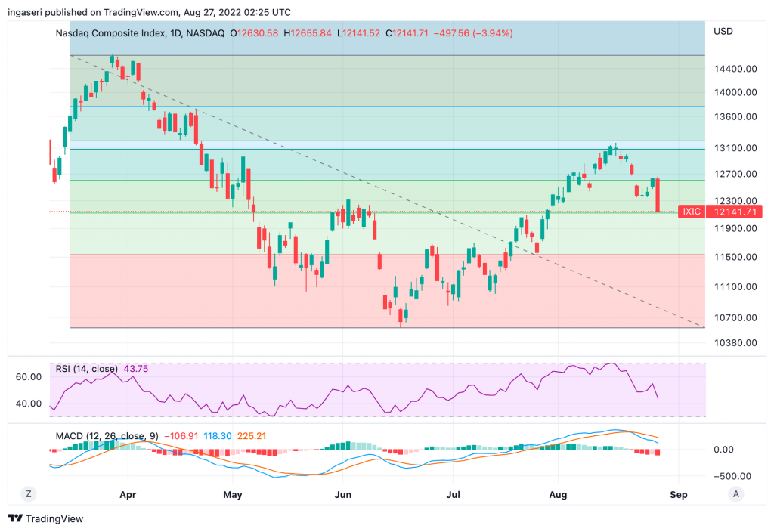
Task: Click the 11900.00 price axis label
Action: click(x=735, y=228)
